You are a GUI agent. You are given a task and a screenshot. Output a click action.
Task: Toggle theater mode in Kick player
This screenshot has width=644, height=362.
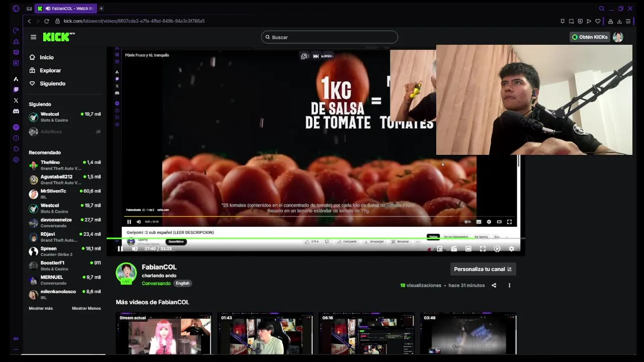click(x=468, y=249)
